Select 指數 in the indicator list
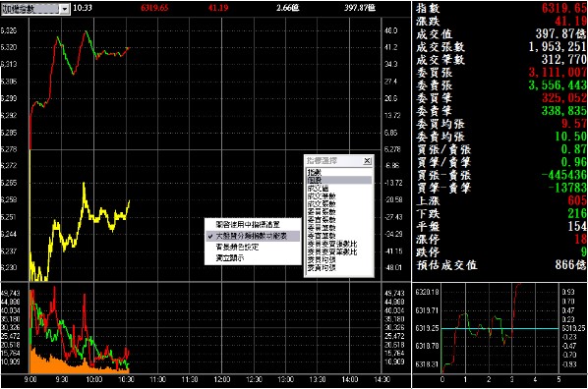The image size is (588, 389). tap(315, 172)
